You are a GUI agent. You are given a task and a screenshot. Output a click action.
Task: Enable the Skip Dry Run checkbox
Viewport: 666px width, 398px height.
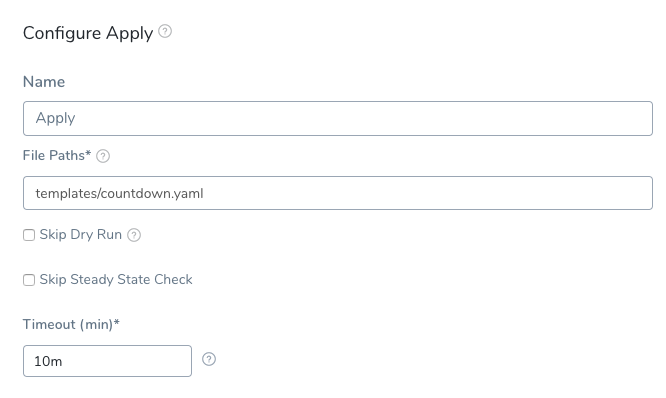(29, 235)
